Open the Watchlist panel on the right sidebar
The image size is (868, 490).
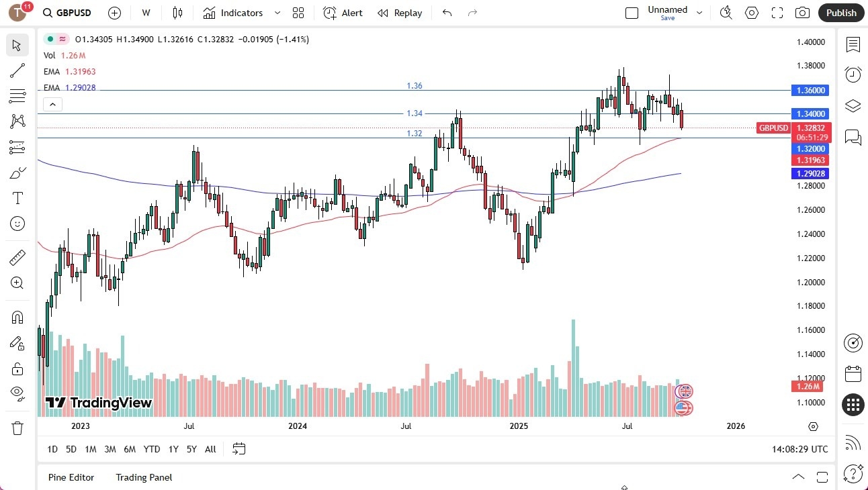click(x=853, y=45)
